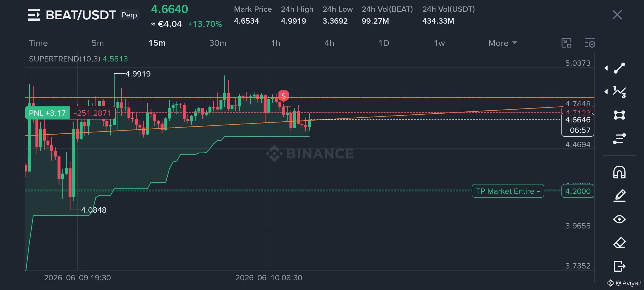Select the wave pattern 1-3 drawing tool

619,92
